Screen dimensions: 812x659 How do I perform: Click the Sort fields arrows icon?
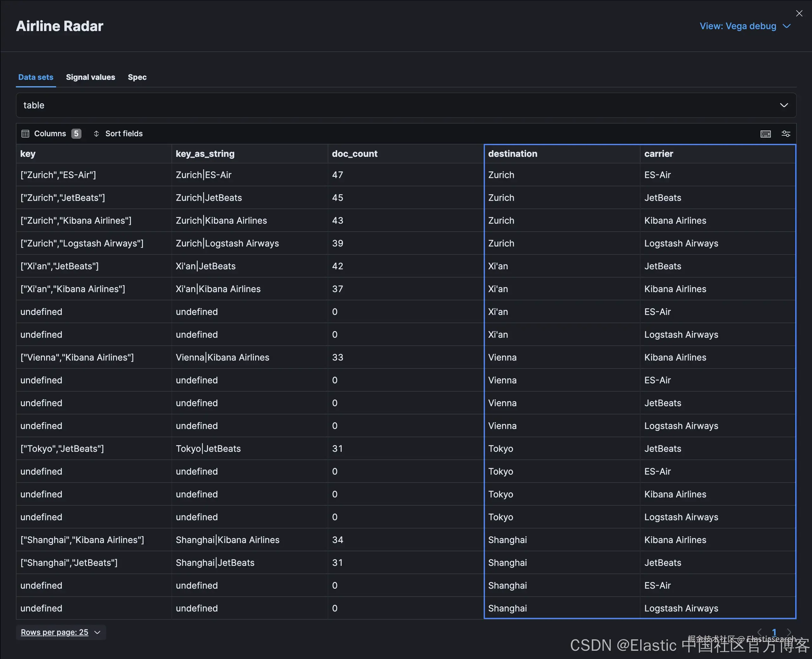pos(96,134)
